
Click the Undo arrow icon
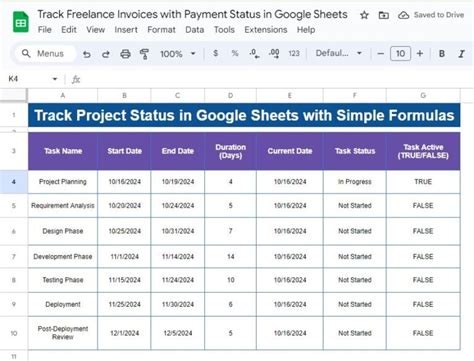click(x=87, y=54)
